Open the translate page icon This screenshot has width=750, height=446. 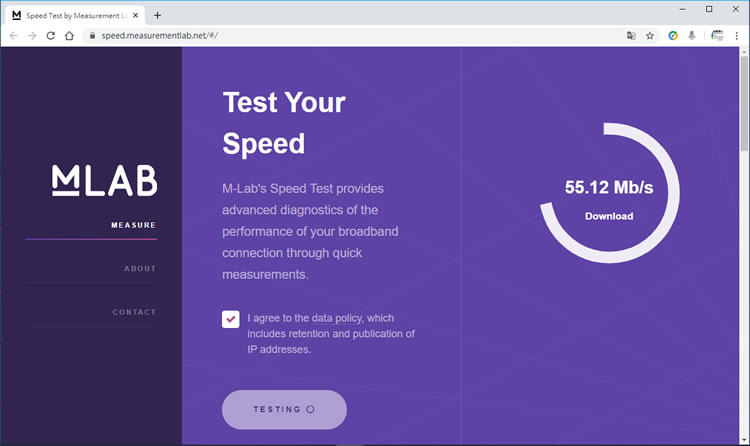pyautogui.click(x=631, y=35)
